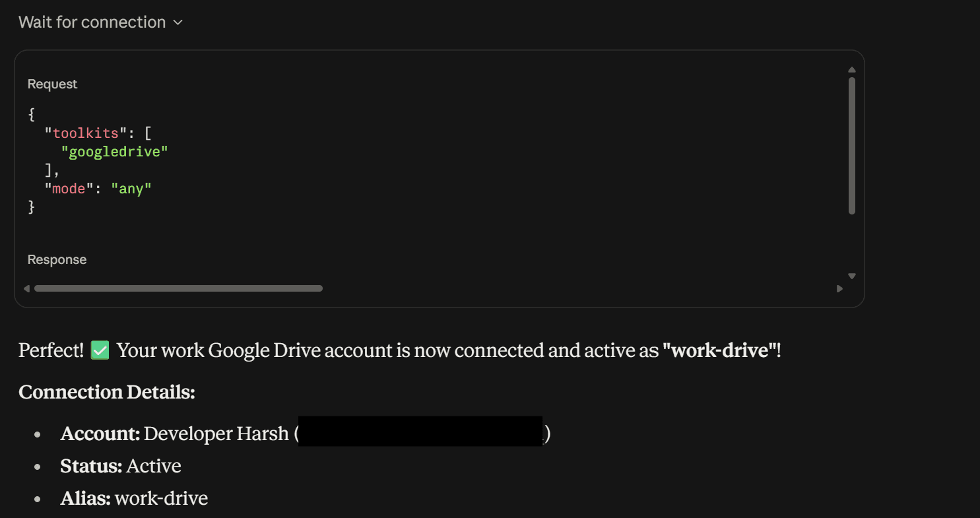
Task: Click the Wait for connection label
Action: coord(92,22)
